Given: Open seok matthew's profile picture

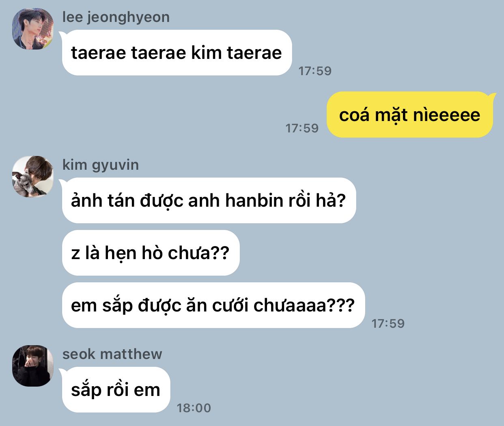Looking at the screenshot, I should 33,365.
